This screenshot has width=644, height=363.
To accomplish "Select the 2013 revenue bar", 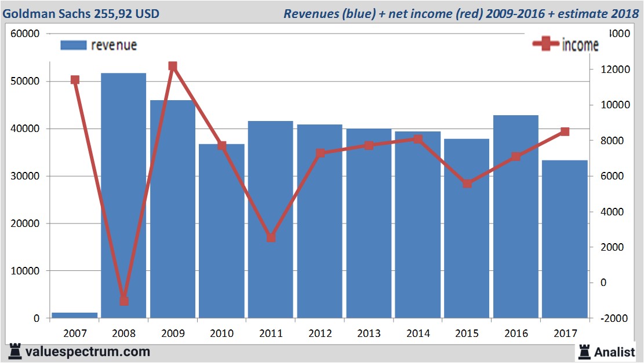I will pyautogui.click(x=369, y=223).
